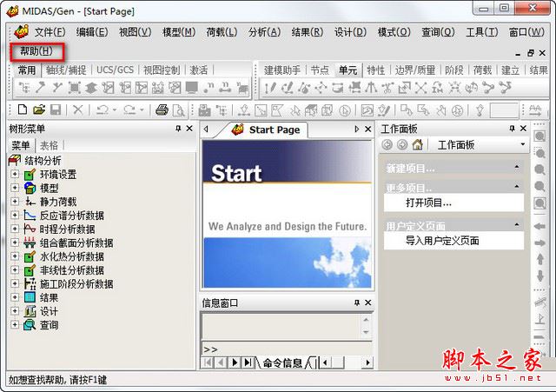Expand the 反应谱分析数据 tree node
This screenshot has height=392, width=556.
15,215
